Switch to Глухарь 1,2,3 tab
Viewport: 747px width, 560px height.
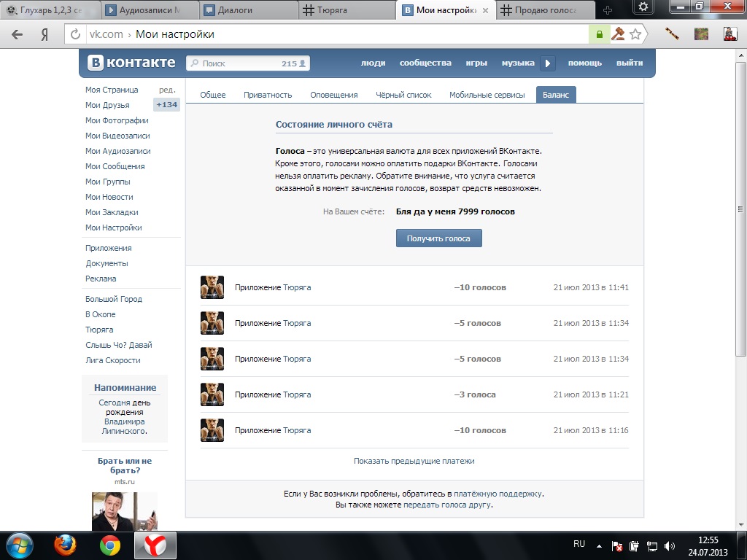[x=50, y=10]
